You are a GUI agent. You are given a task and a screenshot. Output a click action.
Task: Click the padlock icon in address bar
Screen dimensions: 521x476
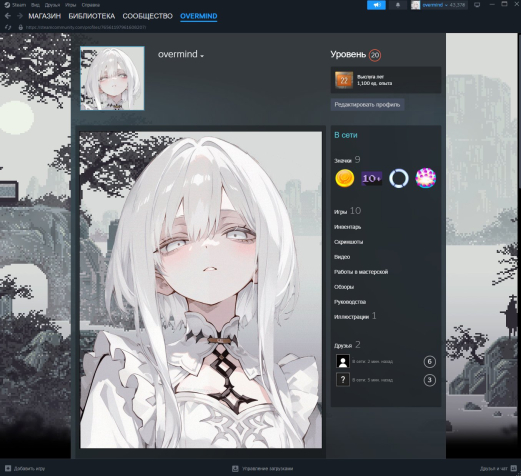[20, 27]
